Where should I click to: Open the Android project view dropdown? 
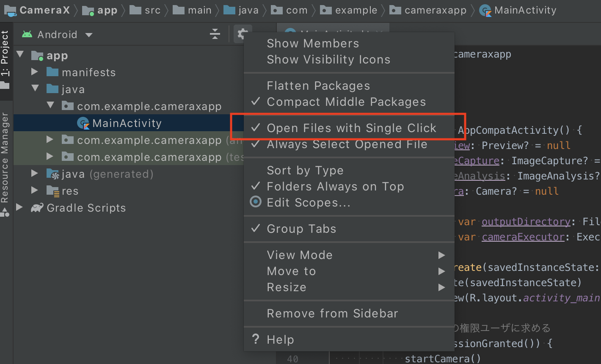(x=58, y=35)
